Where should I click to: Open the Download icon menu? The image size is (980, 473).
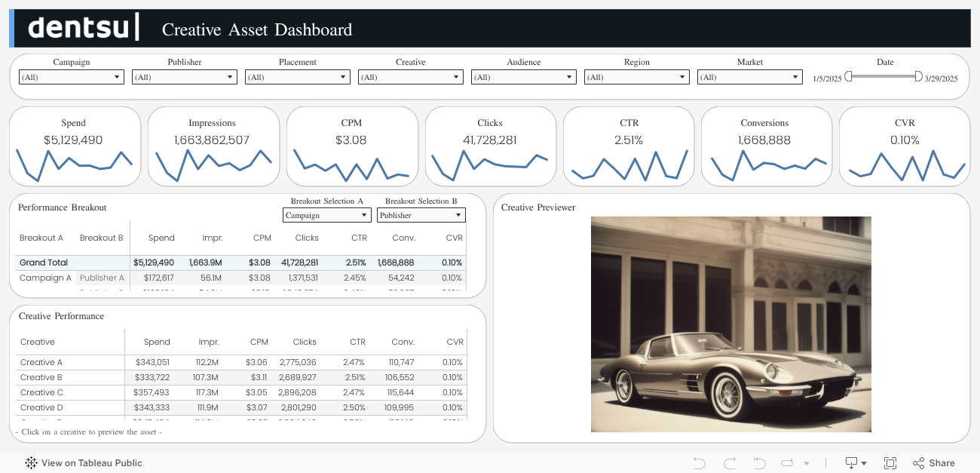click(x=855, y=463)
